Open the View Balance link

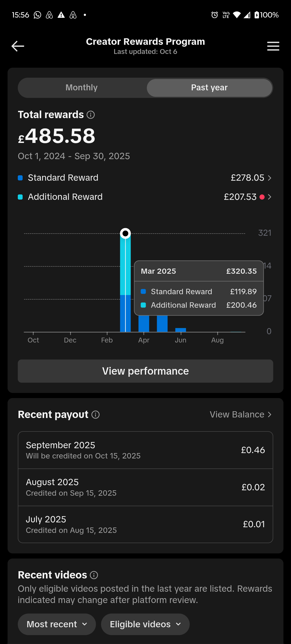pyautogui.click(x=241, y=415)
